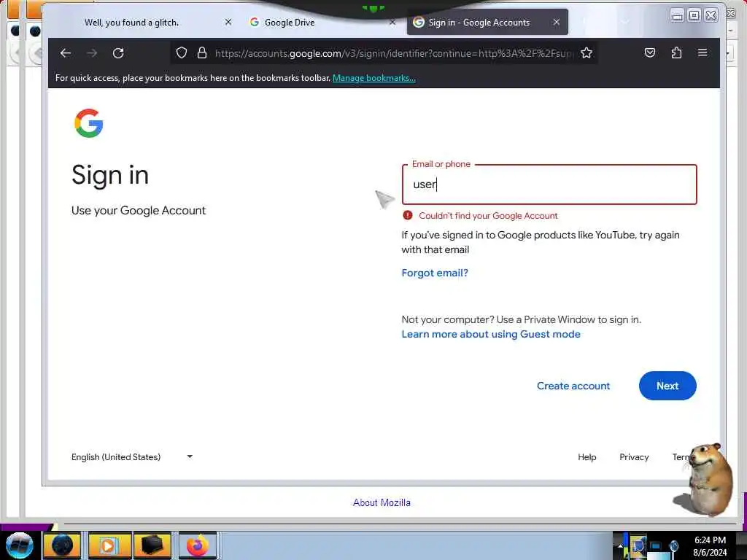
Task: Open Learn more about using Guest mode
Action: click(x=491, y=334)
